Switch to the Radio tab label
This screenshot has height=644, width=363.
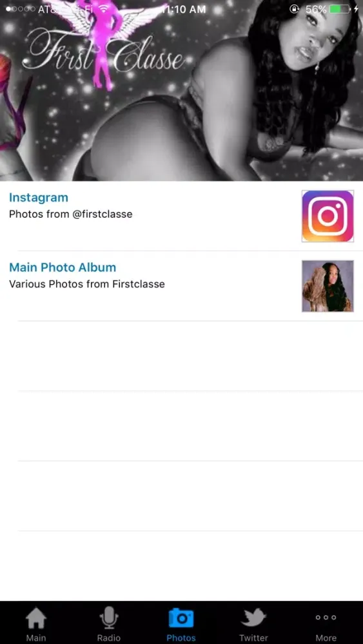[108, 638]
